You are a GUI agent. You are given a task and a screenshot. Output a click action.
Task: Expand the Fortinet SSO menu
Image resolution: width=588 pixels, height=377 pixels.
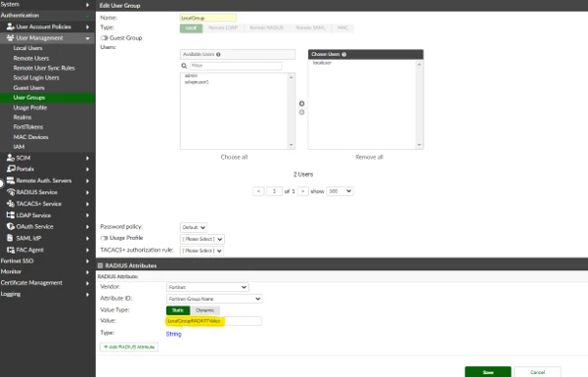[47, 260]
